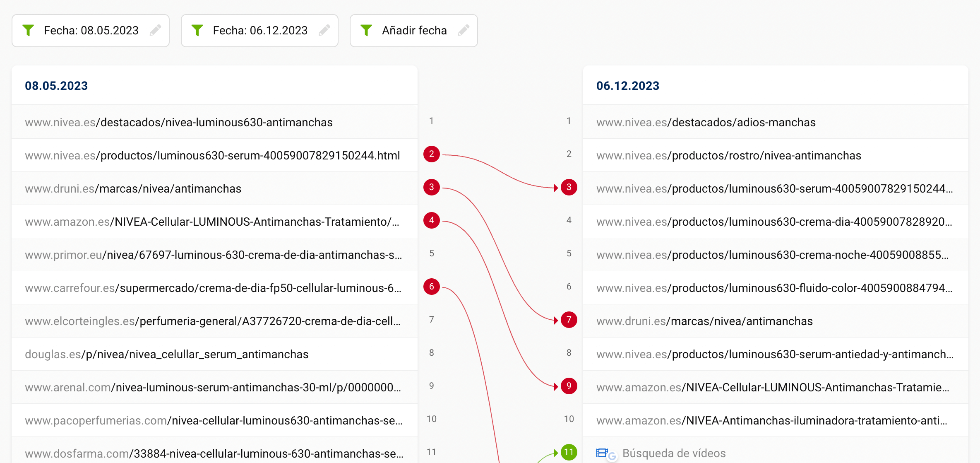
Task: Click the Búsqueda de vídeos result
Action: tap(674, 453)
